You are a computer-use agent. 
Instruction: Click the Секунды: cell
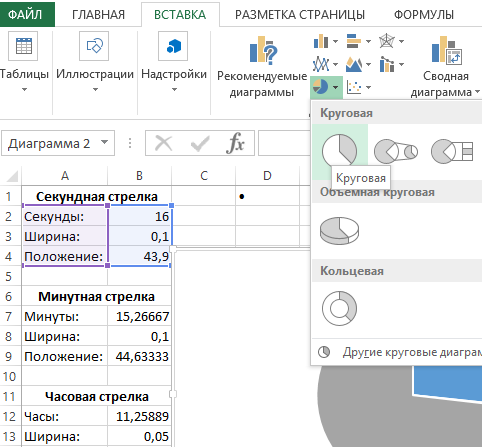[x=65, y=217]
